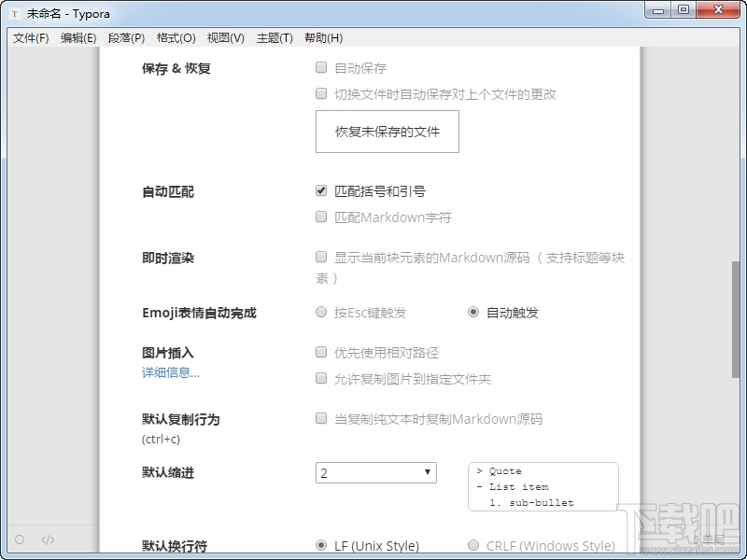Click the 恢复未保存的文件 button
This screenshot has height=560, width=747.
[x=388, y=132]
